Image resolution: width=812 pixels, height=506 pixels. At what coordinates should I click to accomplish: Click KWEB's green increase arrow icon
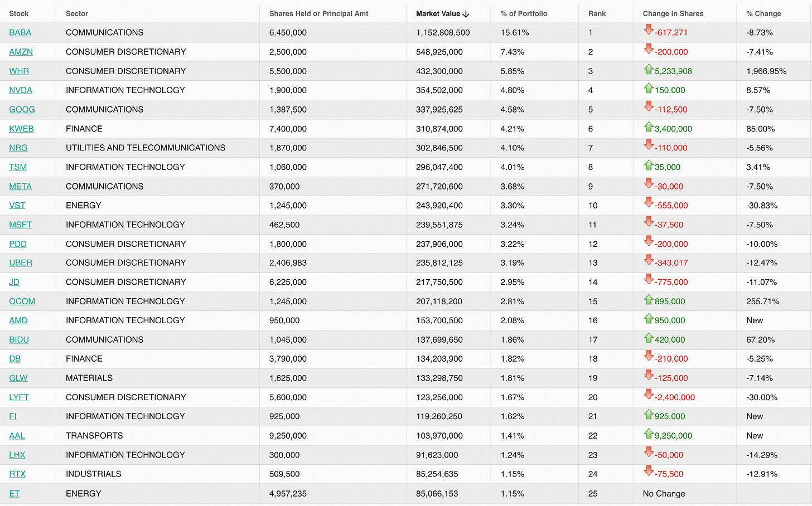648,127
